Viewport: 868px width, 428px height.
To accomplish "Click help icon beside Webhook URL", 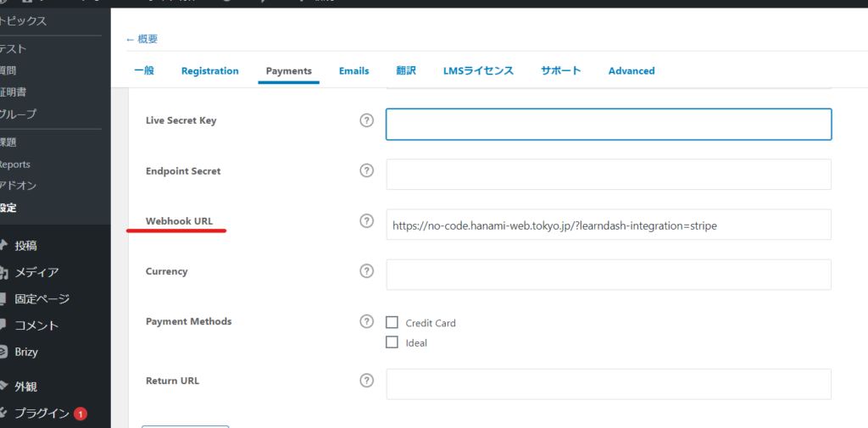I will (x=366, y=221).
